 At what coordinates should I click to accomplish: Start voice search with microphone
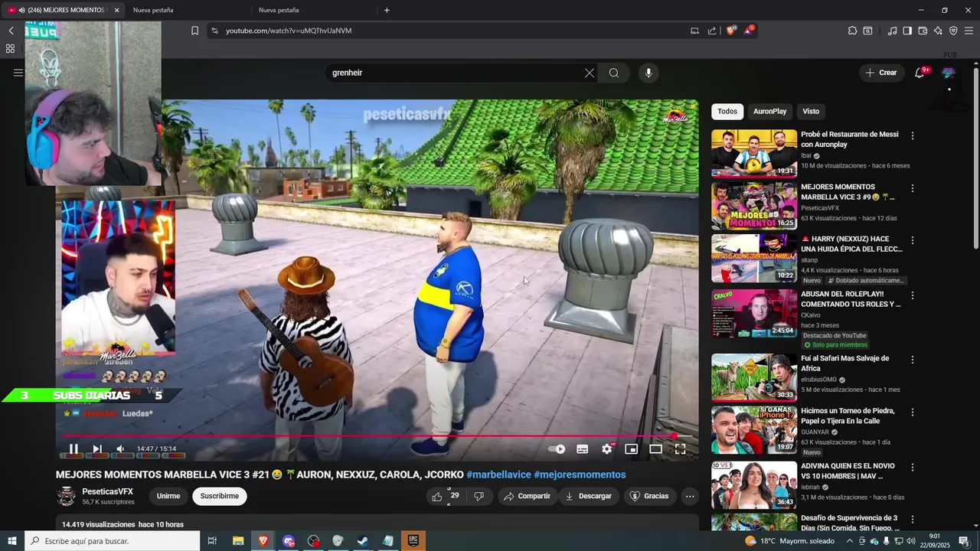(648, 73)
